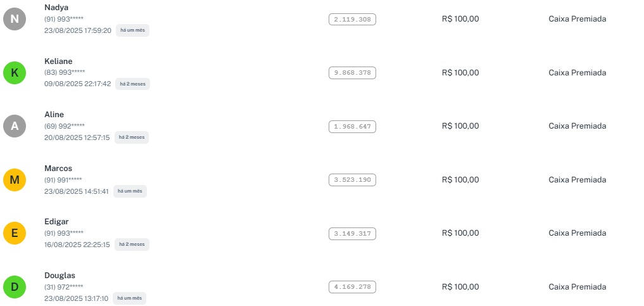Click the timestamp 23/08/2025 13:17:10
Image resolution: width=644 pixels, height=306 pixels.
coord(76,298)
